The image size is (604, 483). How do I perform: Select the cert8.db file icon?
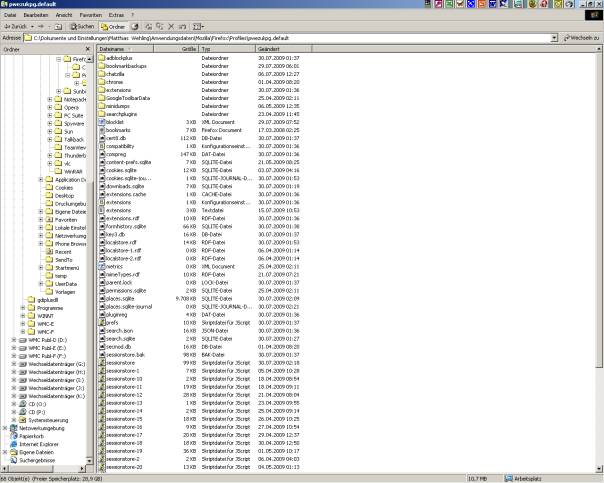pos(102,138)
